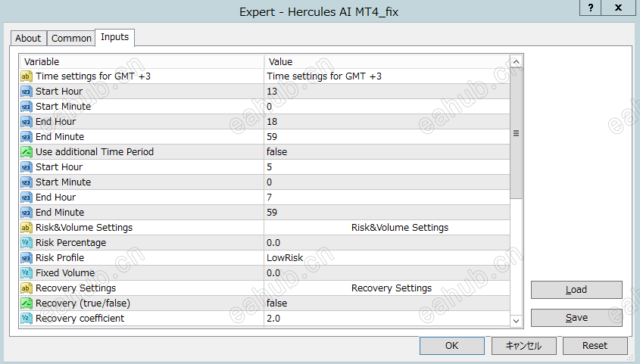This screenshot has width=640, height=364.
Task: Click the double-type icon next to Recovery coefficient
Action: click(x=26, y=319)
